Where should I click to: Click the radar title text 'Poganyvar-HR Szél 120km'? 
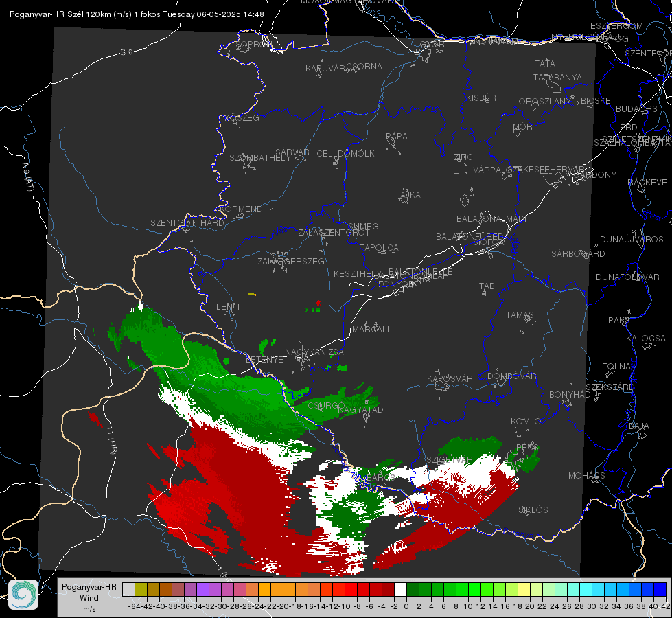pos(61,14)
